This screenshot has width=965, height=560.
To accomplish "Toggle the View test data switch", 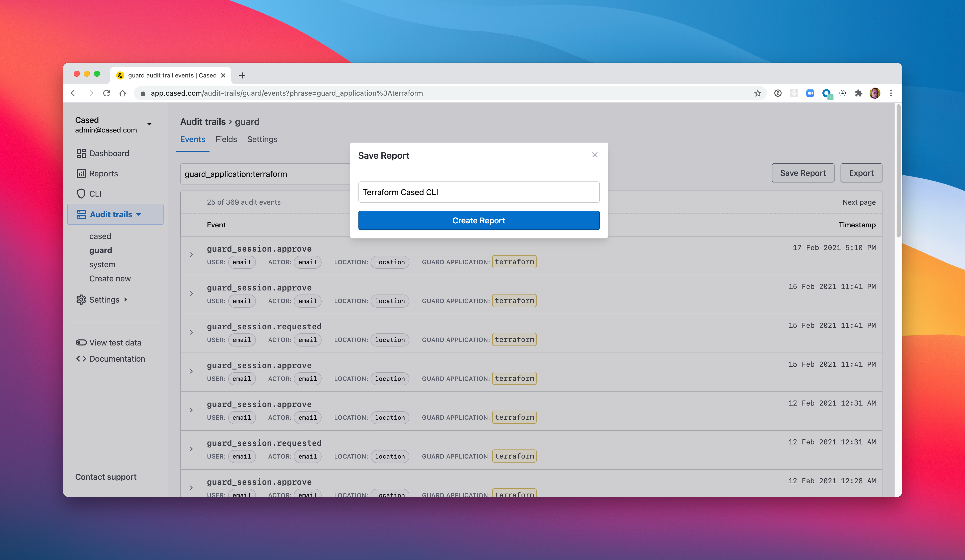I will 81,342.
